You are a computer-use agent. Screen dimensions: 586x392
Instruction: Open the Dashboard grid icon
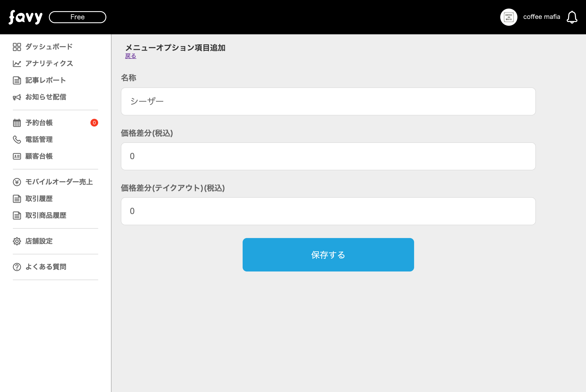pos(17,47)
